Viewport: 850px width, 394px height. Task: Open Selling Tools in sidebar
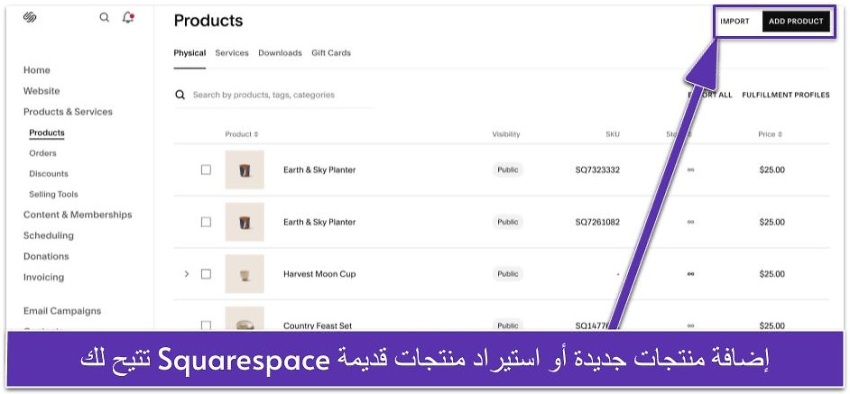(x=54, y=194)
